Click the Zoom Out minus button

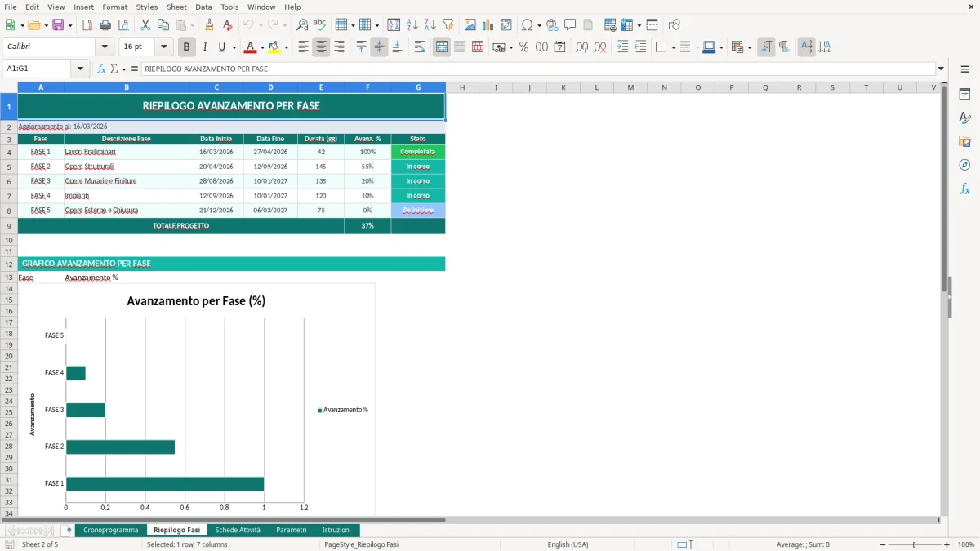coord(883,544)
